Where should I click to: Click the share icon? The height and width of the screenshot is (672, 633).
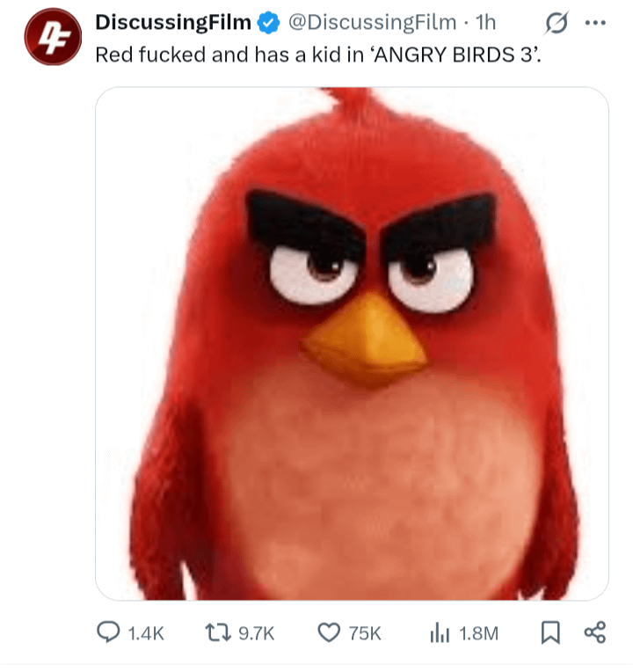(x=595, y=632)
